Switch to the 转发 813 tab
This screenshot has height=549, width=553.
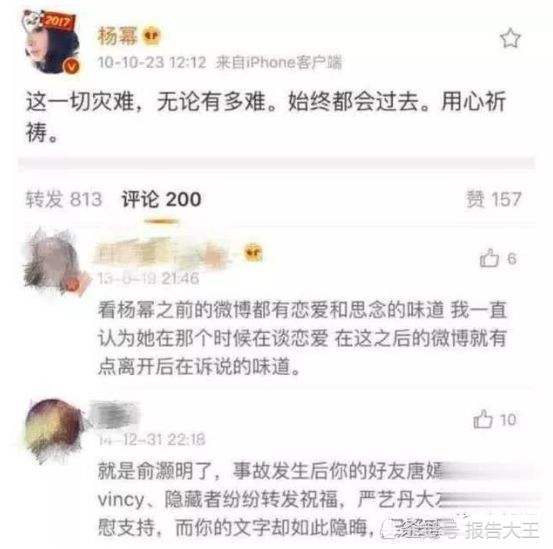tap(64, 199)
